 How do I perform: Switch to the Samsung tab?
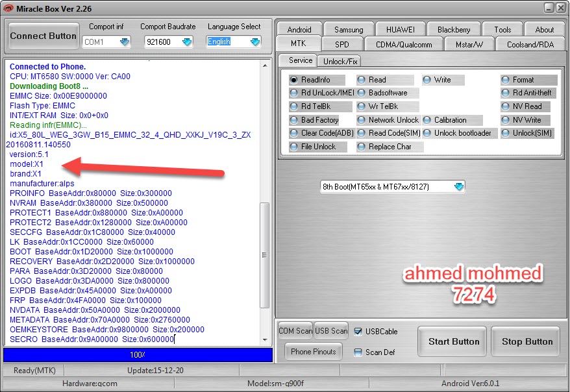pos(349,29)
